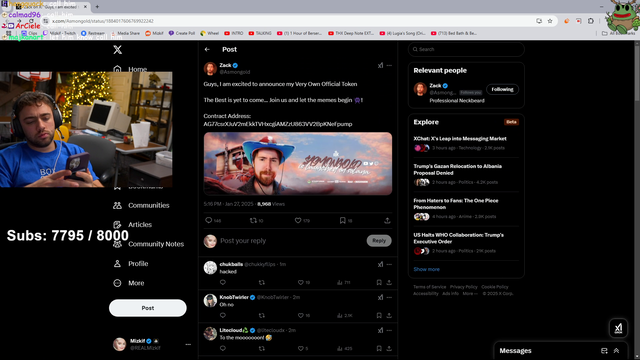
Task: Share the main post
Action: [387, 220]
